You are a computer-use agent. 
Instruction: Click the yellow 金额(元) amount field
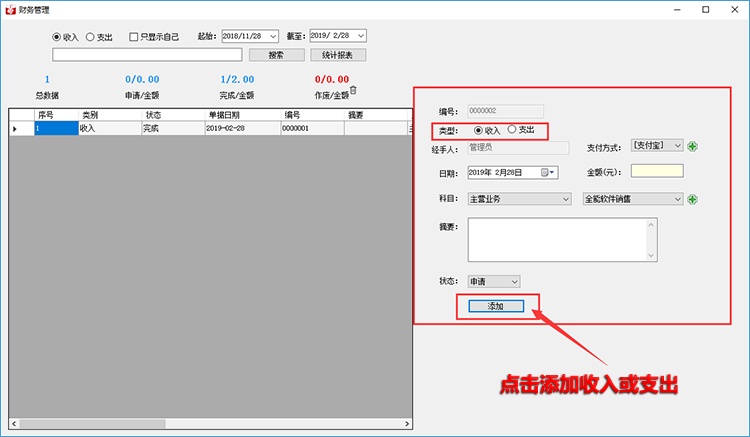tap(657, 172)
